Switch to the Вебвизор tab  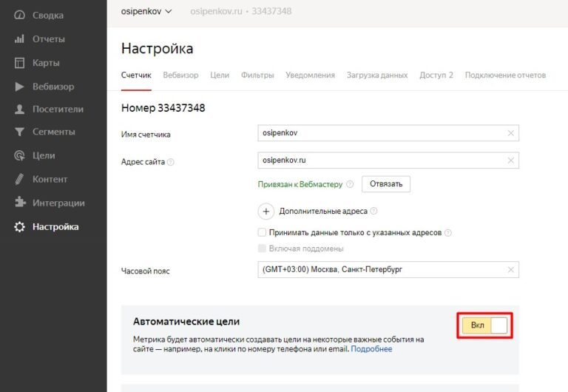pos(180,75)
